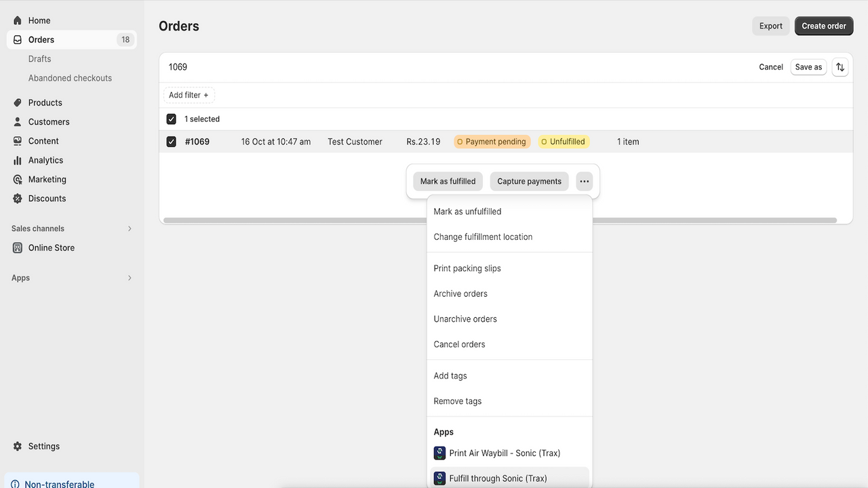The height and width of the screenshot is (488, 868).
Task: Click the Unfulfilled status badge
Action: pyautogui.click(x=564, y=142)
